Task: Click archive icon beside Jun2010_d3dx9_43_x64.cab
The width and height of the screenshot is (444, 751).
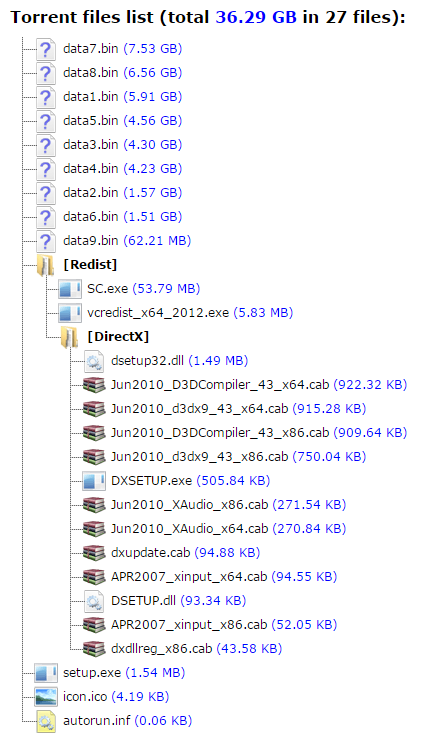Action: pyautogui.click(x=94, y=409)
